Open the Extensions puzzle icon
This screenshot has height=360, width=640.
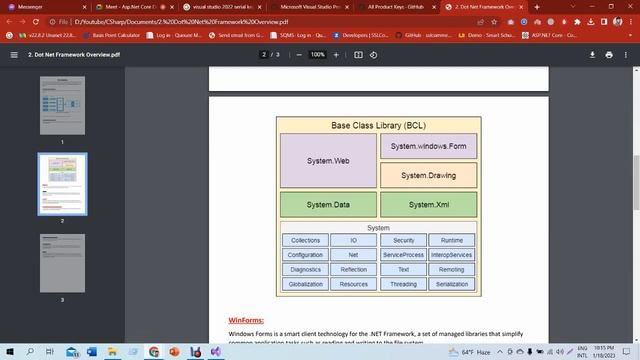pyautogui.click(x=577, y=22)
